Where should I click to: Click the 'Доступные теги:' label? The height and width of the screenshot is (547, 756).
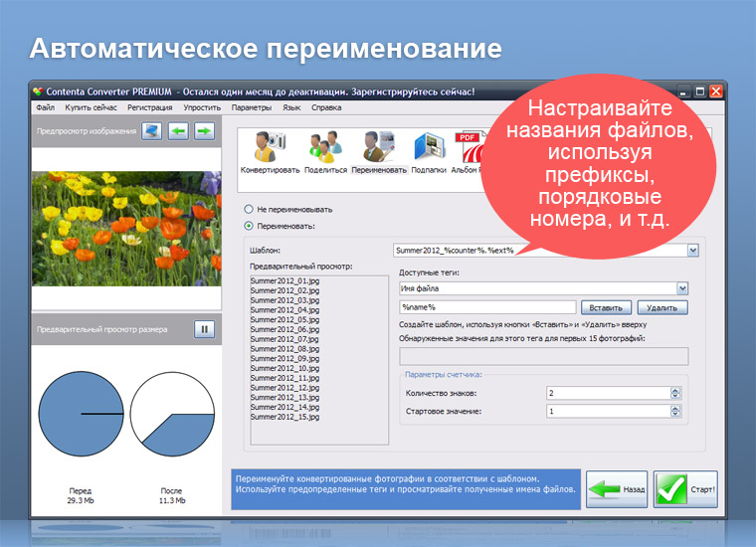point(429,273)
